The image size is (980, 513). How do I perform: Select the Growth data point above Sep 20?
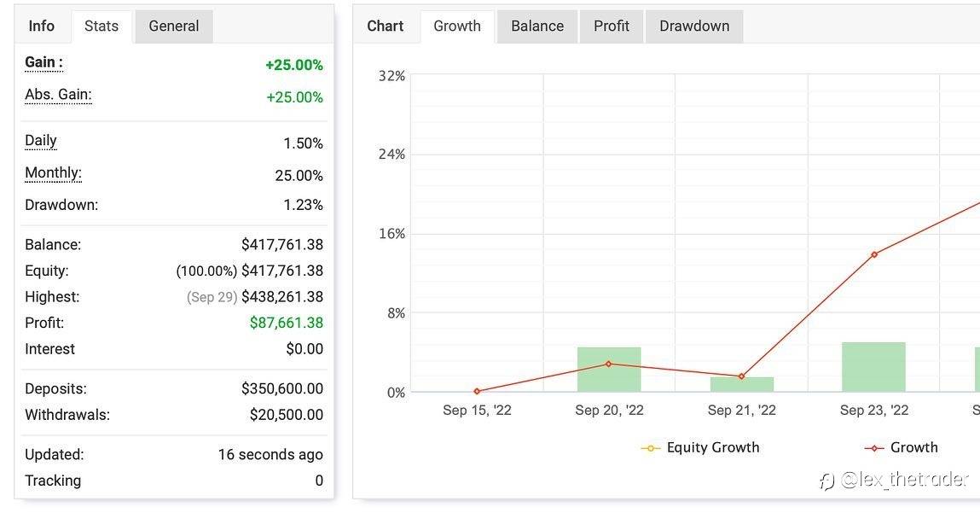pyautogui.click(x=609, y=364)
